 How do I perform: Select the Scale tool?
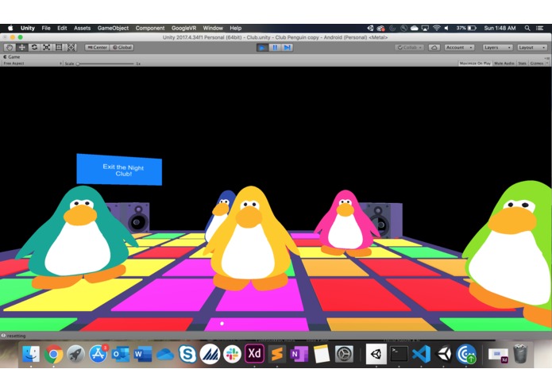point(47,48)
